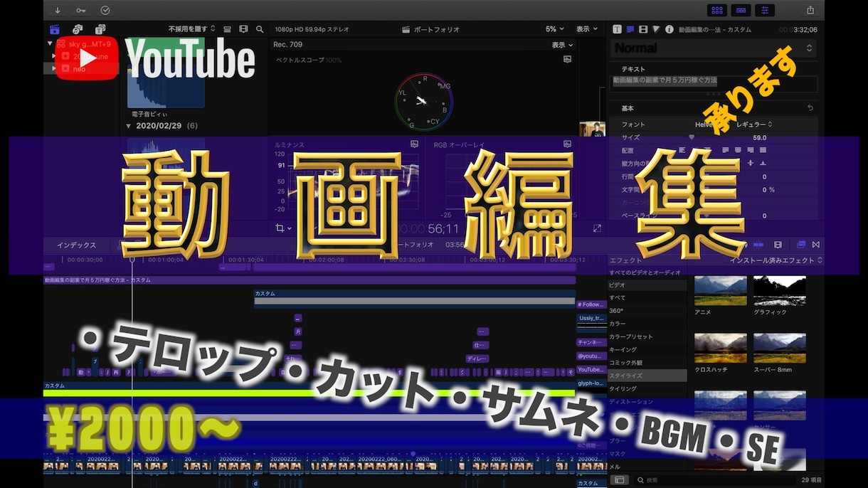Open luminance waveform settings icon
Screen dimensions: 868x488
[414, 144]
